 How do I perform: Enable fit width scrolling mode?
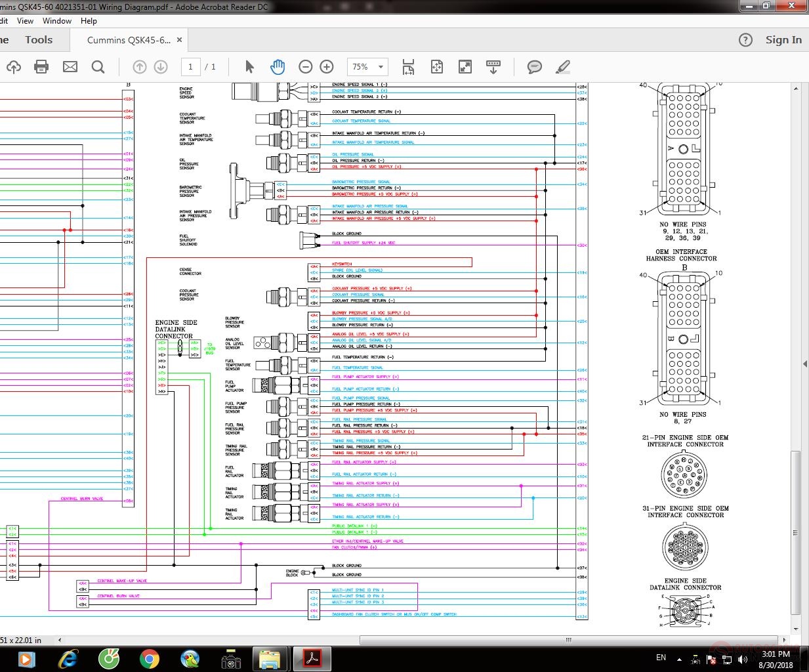tap(408, 67)
